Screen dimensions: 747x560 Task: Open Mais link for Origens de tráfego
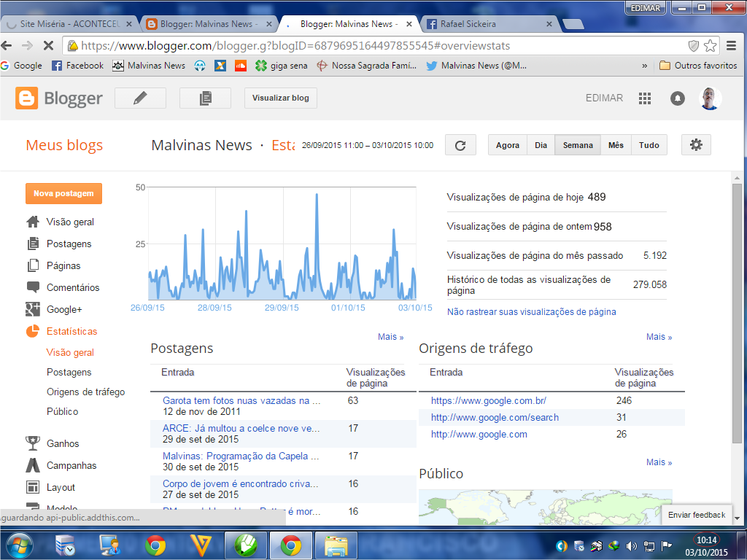(659, 337)
